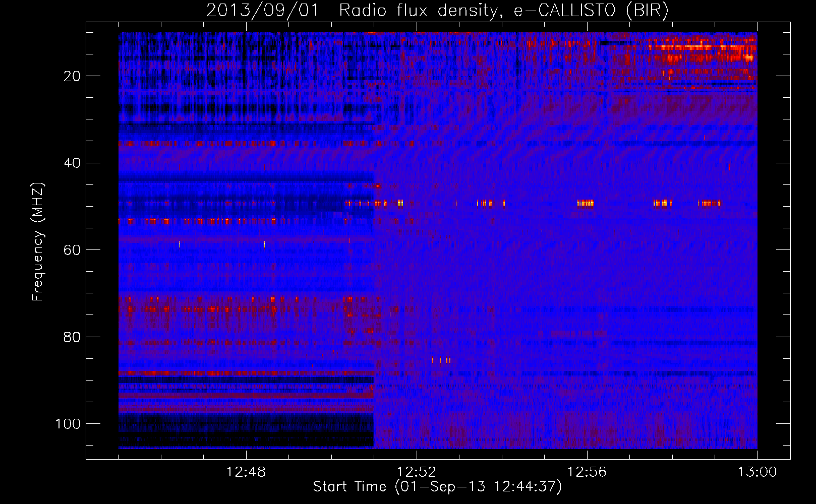Image resolution: width=816 pixels, height=504 pixels.
Task: Click the 'Frequency (MHZ)' axis label
Action: 38,241
